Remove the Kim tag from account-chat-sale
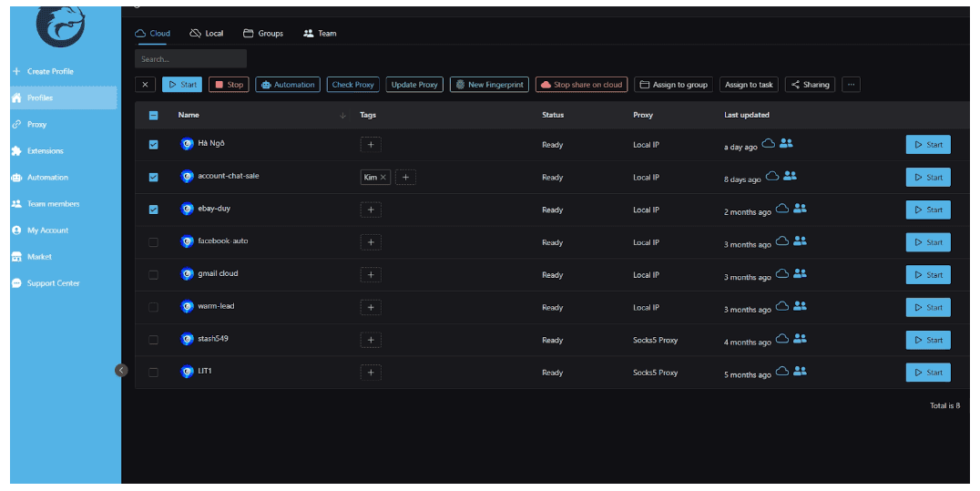This screenshot has width=980, height=491. point(383,178)
